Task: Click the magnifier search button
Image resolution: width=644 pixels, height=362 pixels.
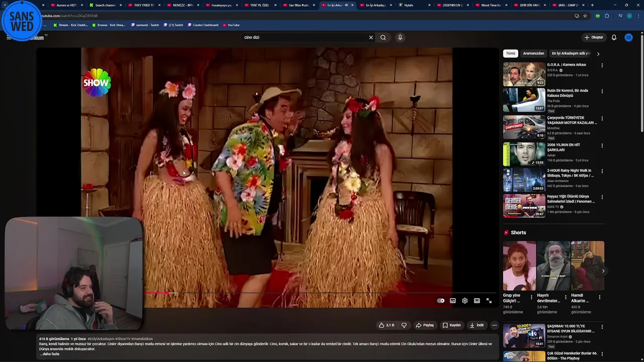Action: [383, 37]
